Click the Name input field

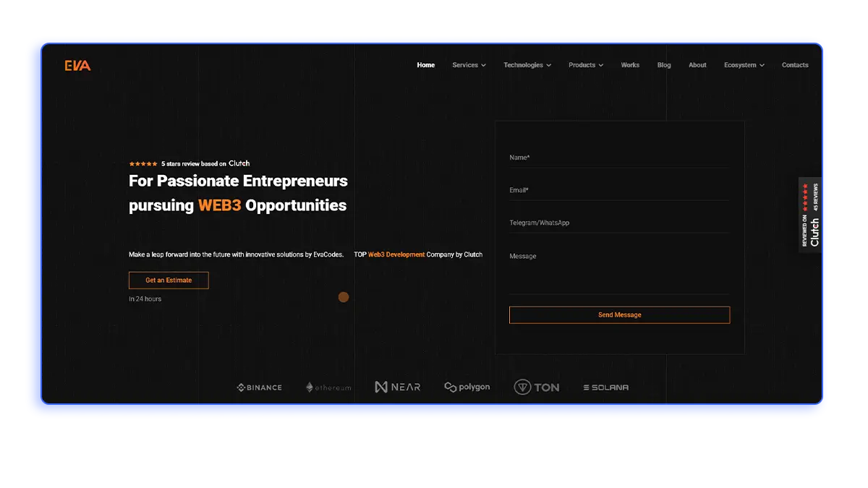(x=619, y=158)
